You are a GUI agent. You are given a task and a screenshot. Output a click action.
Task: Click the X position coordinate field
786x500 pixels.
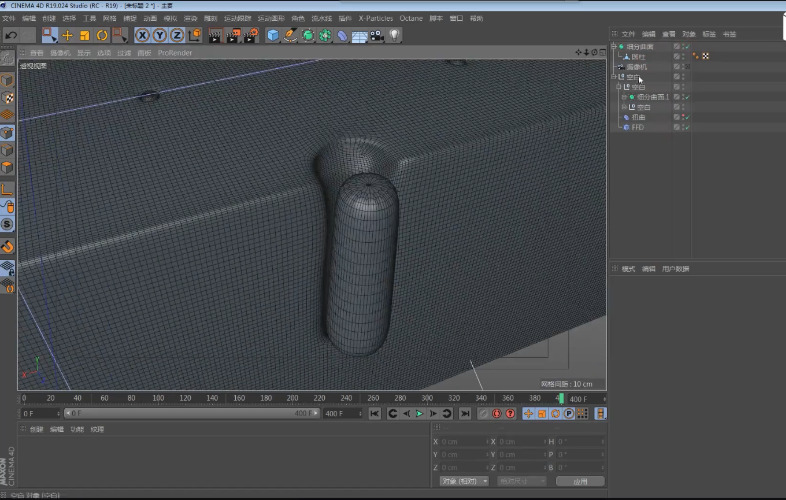coord(462,441)
